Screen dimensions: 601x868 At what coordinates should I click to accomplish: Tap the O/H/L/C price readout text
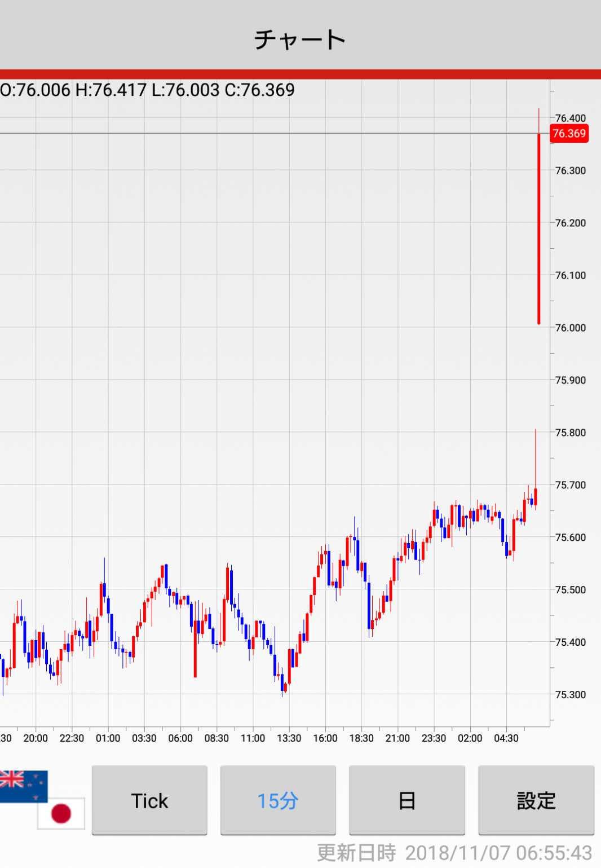click(x=148, y=90)
